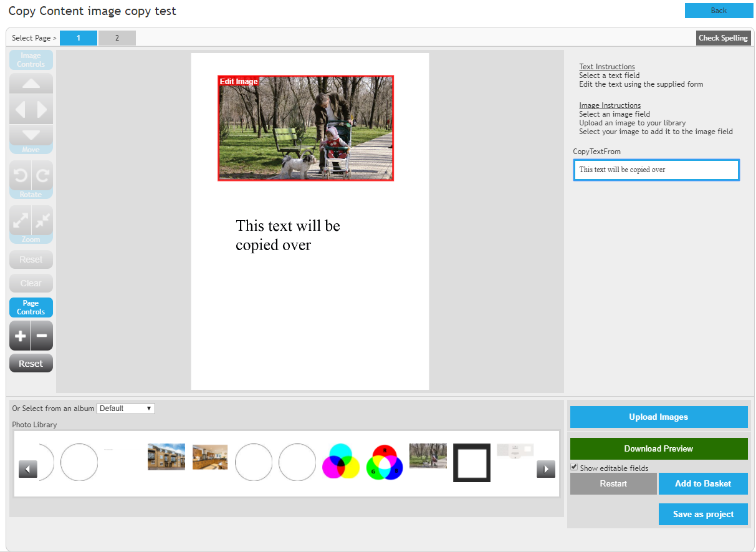756x552 pixels.
Task: Open the album selection dropdown showing Default
Action: point(125,408)
